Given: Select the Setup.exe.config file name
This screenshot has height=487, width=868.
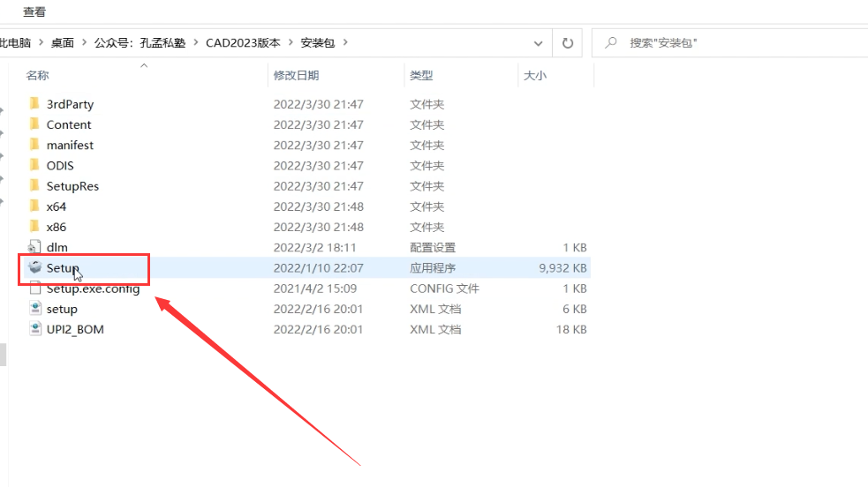Looking at the screenshot, I should click(93, 288).
